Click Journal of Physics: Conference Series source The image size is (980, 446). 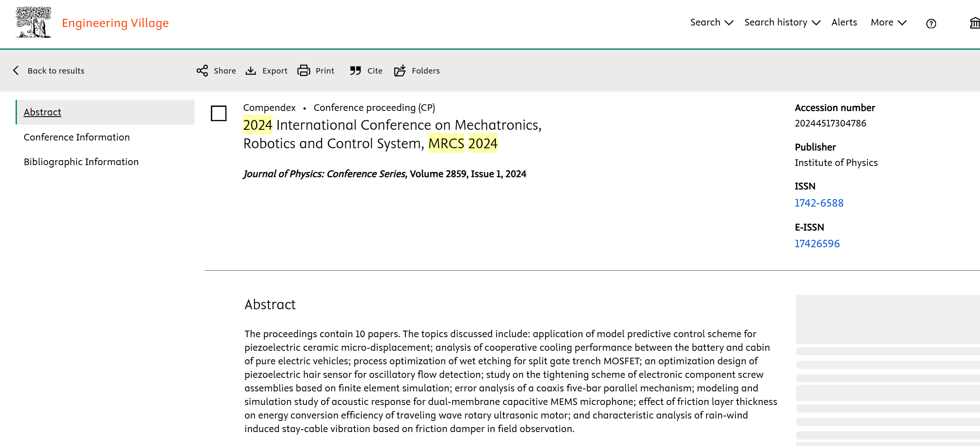point(325,174)
